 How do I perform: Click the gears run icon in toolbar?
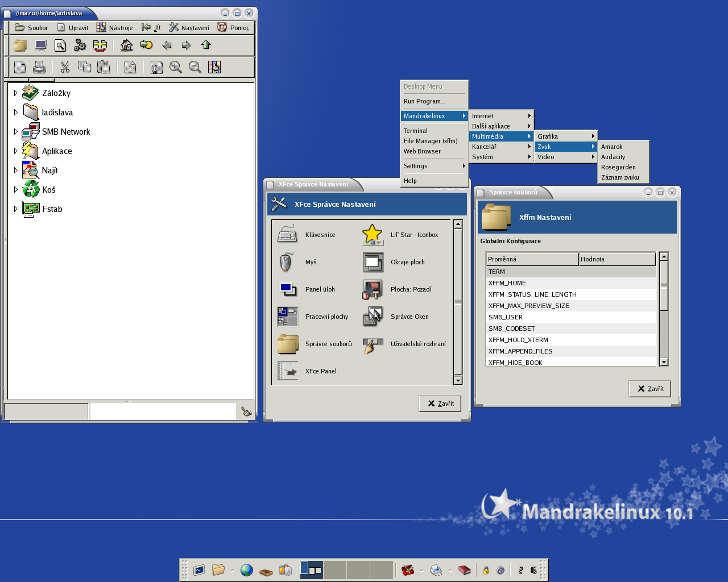[80, 45]
